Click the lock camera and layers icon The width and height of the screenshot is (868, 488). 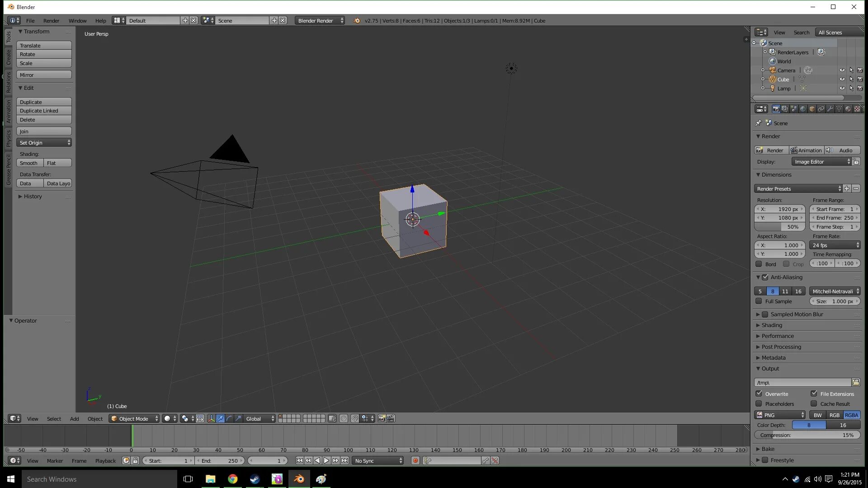click(332, 418)
